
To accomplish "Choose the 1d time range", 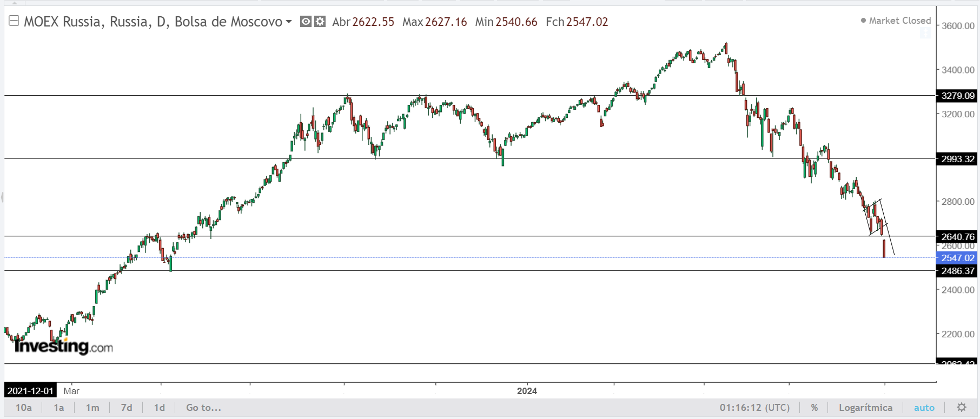I will coord(160,408).
